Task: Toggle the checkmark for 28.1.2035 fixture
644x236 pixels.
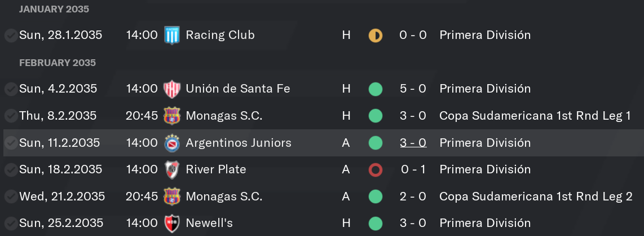Action: coord(10,36)
